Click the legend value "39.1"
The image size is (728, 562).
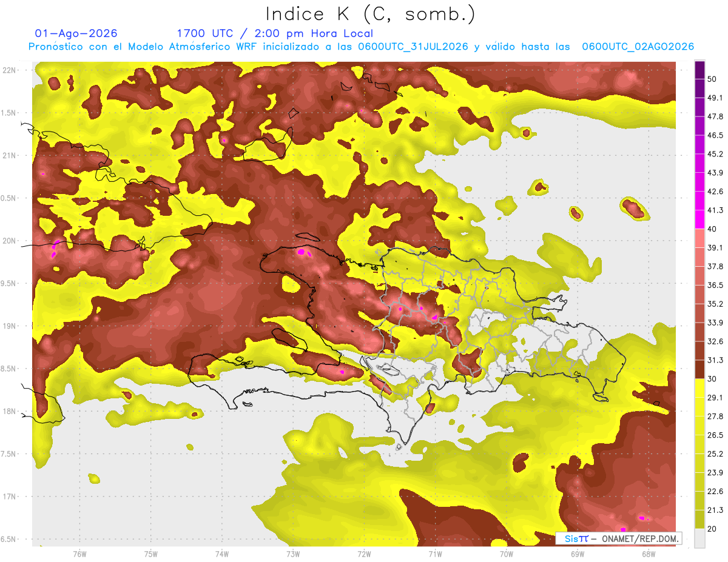click(x=715, y=247)
